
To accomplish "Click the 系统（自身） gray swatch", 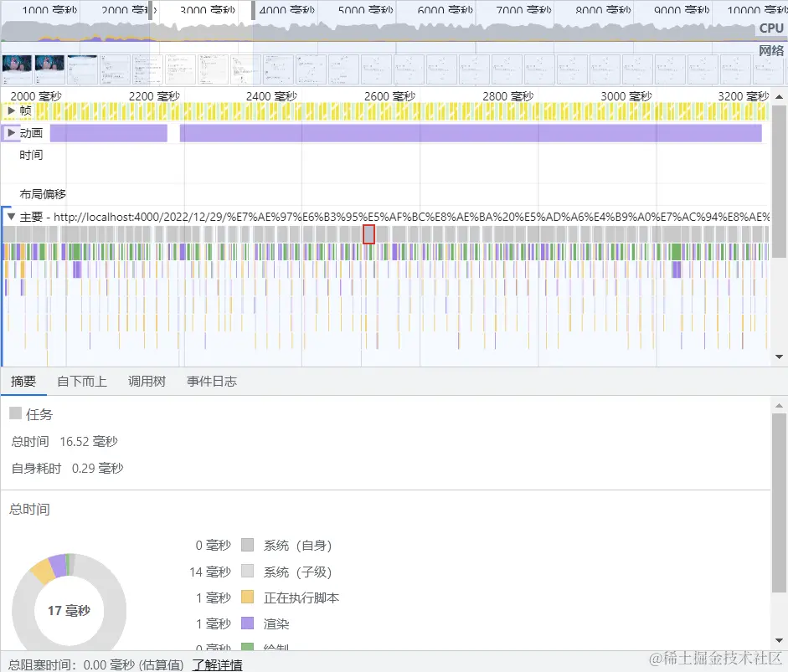I will coord(247,545).
